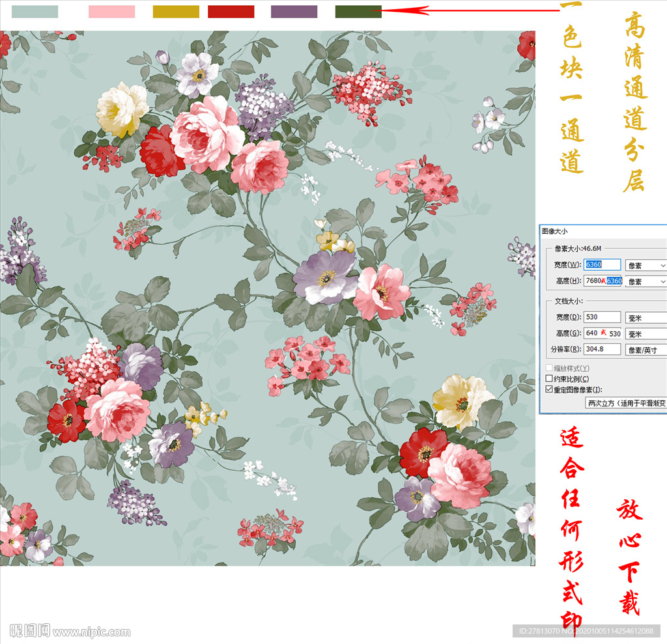Choose the purple color swatch

pyautogui.click(x=294, y=11)
